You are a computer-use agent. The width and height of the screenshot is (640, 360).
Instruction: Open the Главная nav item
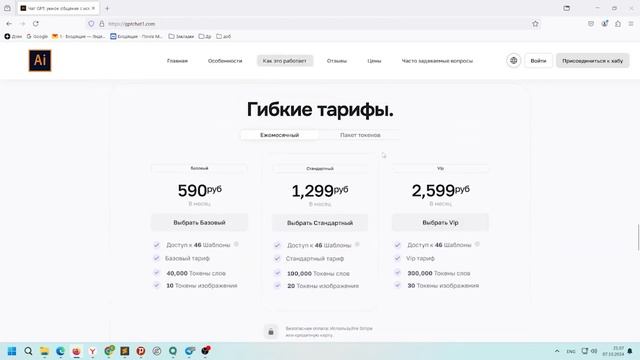point(177,61)
